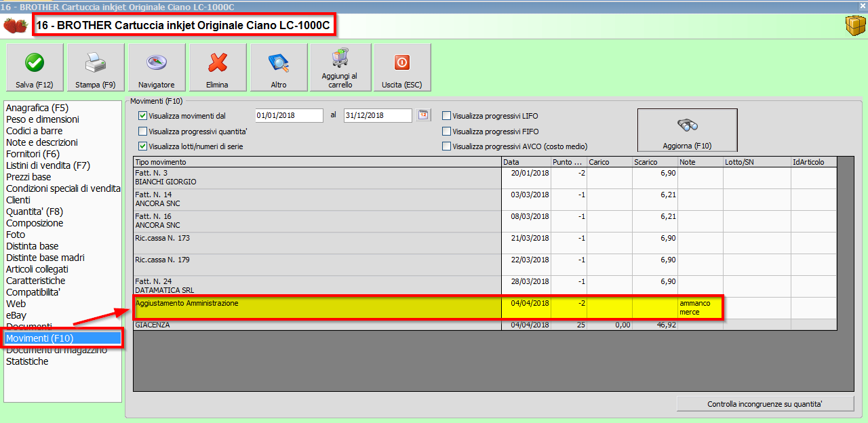Image resolution: width=868 pixels, height=423 pixels.
Task: Open Distinte base madri section
Action: click(45, 258)
